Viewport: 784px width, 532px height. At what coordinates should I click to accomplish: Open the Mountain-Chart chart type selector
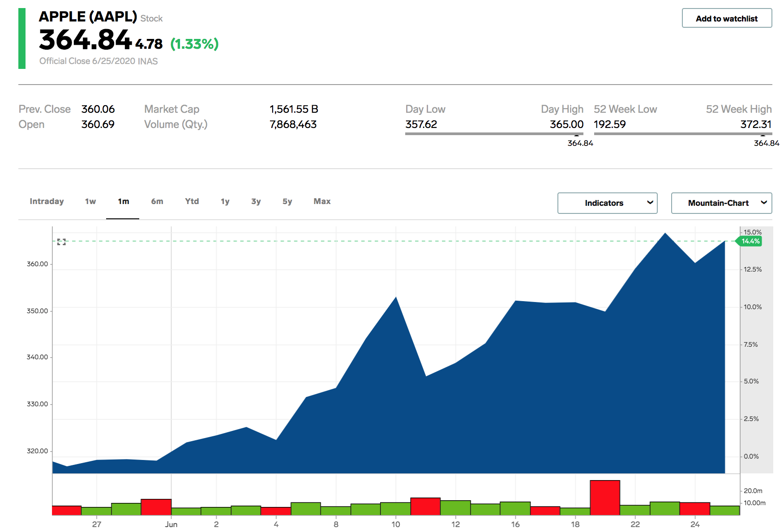click(721, 203)
